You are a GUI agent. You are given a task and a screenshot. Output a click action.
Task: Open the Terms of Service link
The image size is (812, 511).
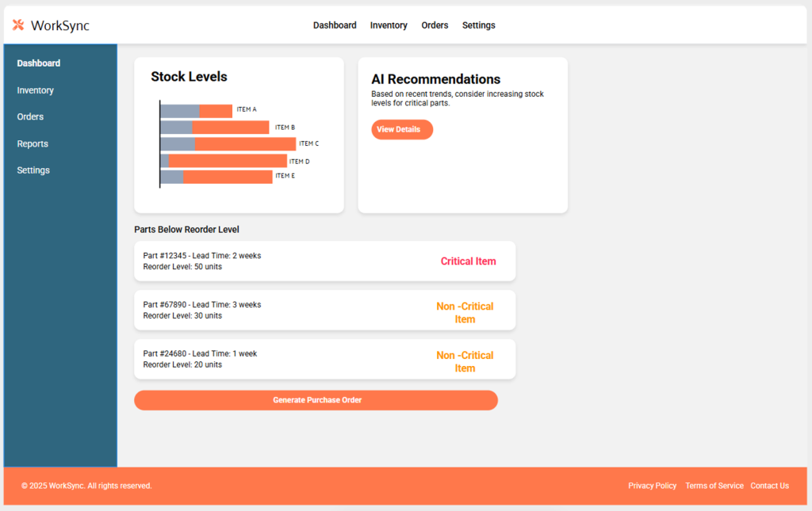click(714, 486)
